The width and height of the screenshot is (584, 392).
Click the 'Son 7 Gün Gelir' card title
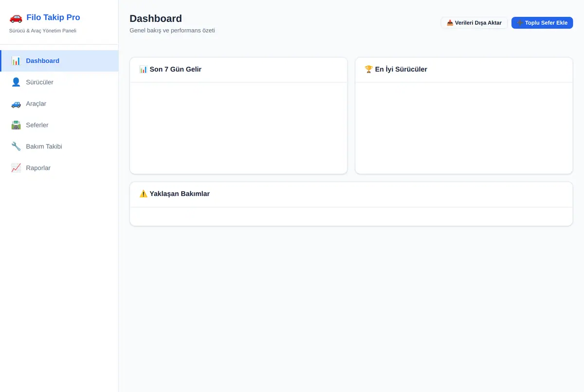(x=170, y=69)
